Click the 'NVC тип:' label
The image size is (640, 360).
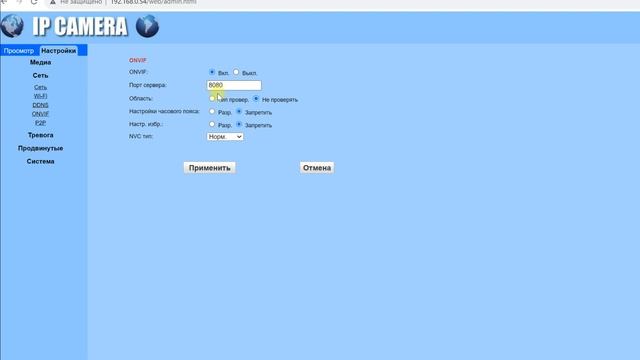(x=141, y=136)
